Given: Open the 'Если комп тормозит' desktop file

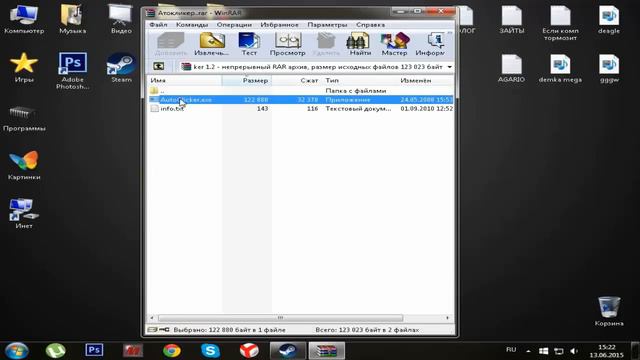Looking at the screenshot, I should click(x=560, y=22).
